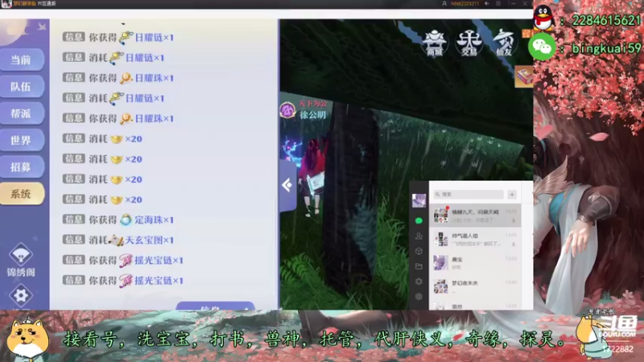The width and height of the screenshot is (644, 362).
Task: Click the WeChat green logo in overlay
Action: pyautogui.click(x=542, y=47)
